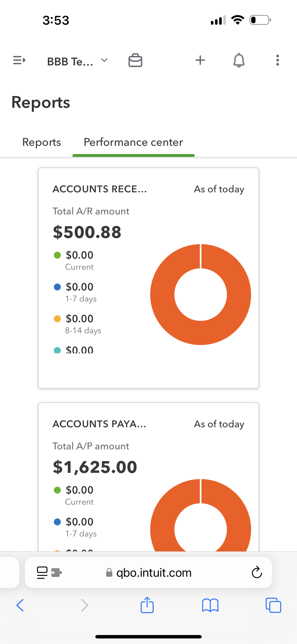297x644 pixels.
Task: Switch to the Reports tab
Action: (x=41, y=142)
